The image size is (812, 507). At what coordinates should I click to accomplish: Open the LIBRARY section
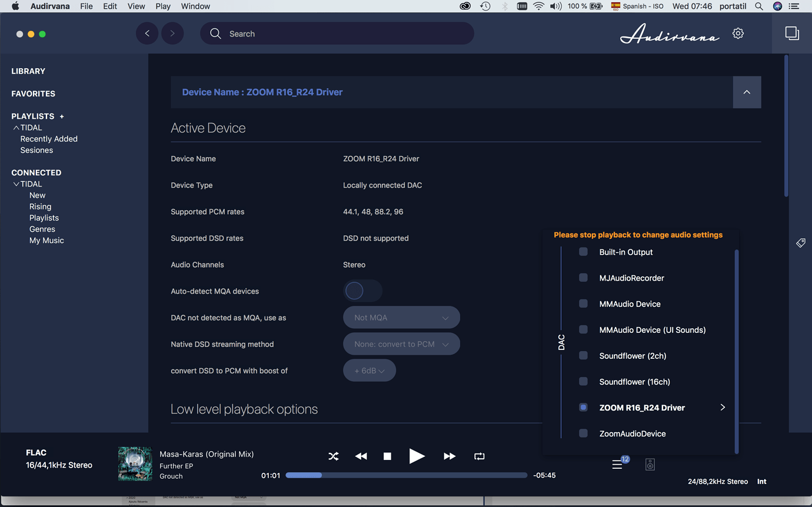tap(28, 71)
